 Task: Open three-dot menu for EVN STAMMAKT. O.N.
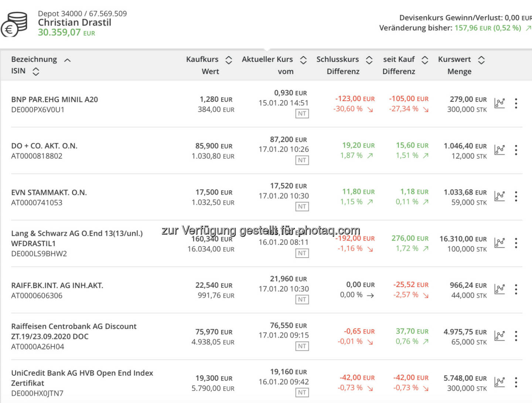pyautogui.click(x=516, y=196)
